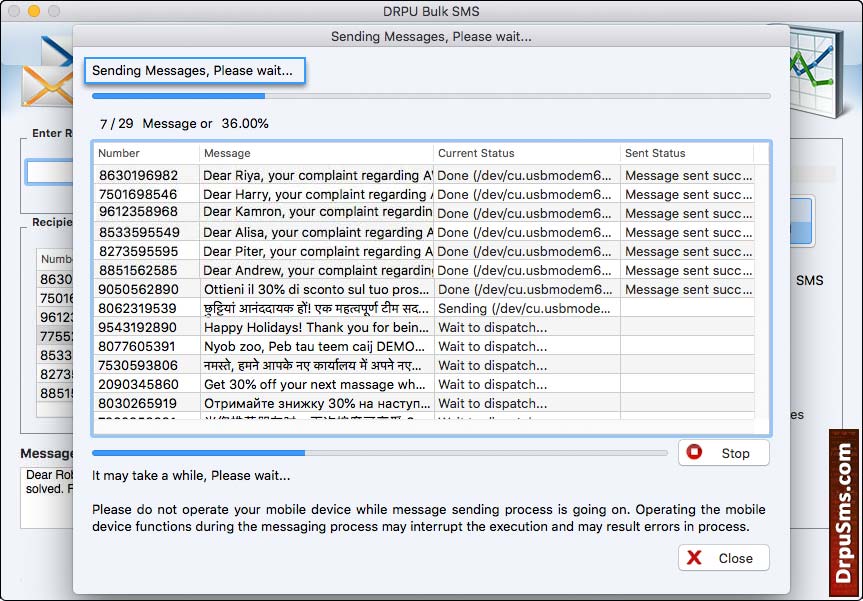Image resolution: width=863 pixels, height=601 pixels.
Task: Select the row with number 8533595549
Action: pos(424,232)
